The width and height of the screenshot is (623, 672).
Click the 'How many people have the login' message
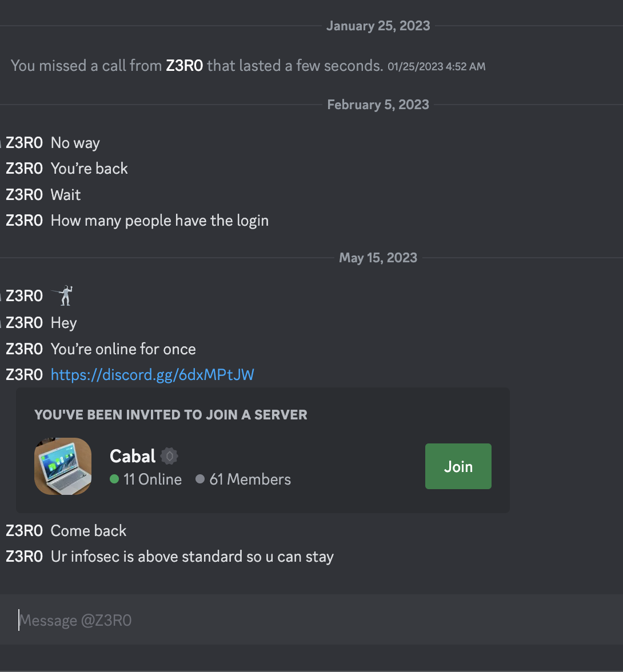click(159, 221)
